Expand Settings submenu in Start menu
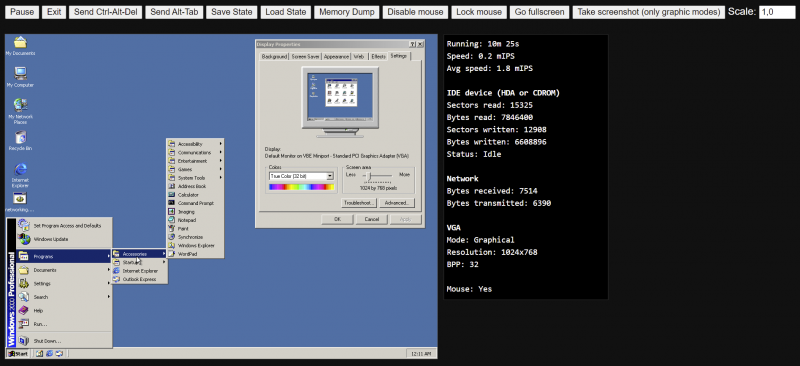Viewport: 800px width, 366px height. click(x=64, y=283)
